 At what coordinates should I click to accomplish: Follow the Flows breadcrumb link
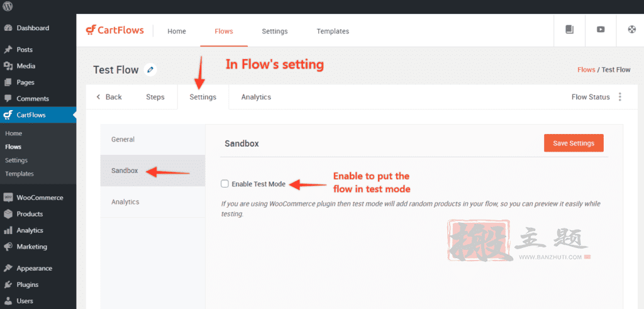(x=586, y=70)
